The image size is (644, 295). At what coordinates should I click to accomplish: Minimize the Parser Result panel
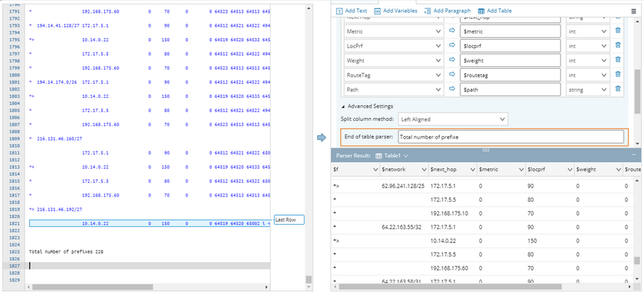tap(634, 155)
